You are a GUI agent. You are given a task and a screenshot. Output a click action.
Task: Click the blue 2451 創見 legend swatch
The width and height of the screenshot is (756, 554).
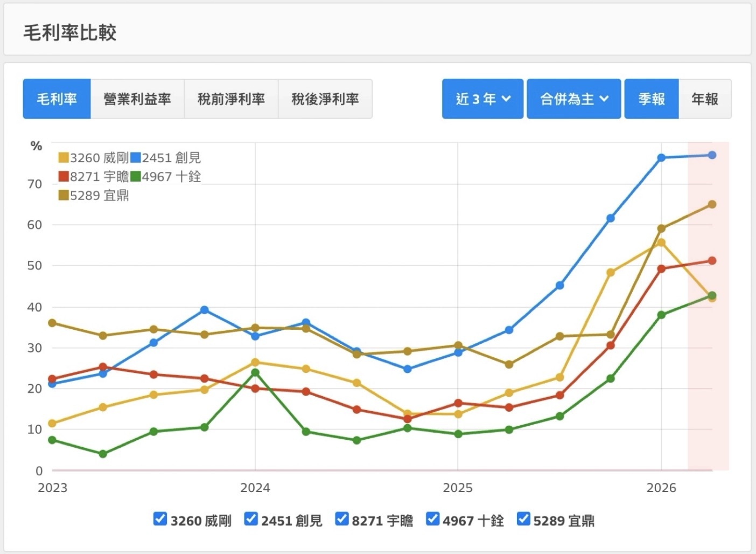pos(136,158)
